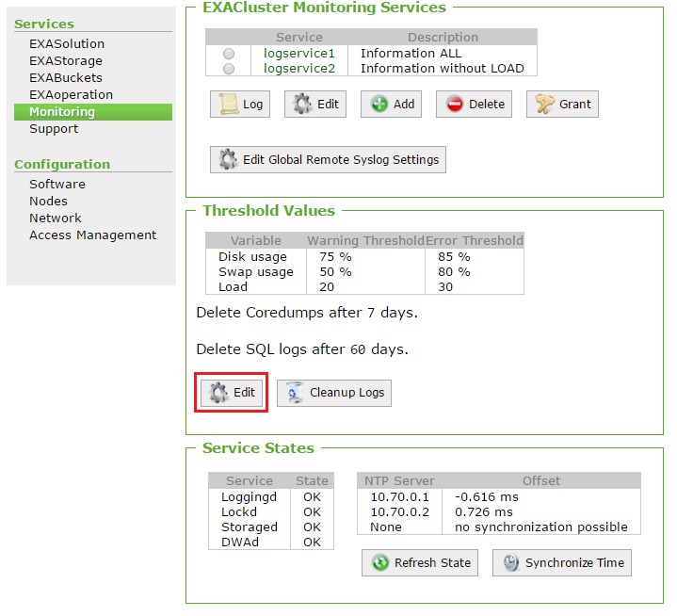Open the logservice1 link

pos(299,54)
